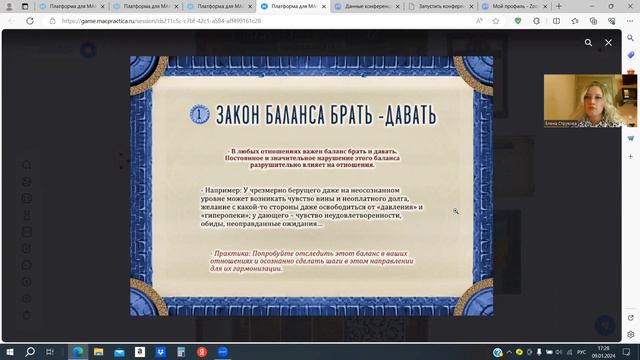Close the 'Запустить конференцию' tab
This screenshot has height=360, width=640.
(x=471, y=7)
